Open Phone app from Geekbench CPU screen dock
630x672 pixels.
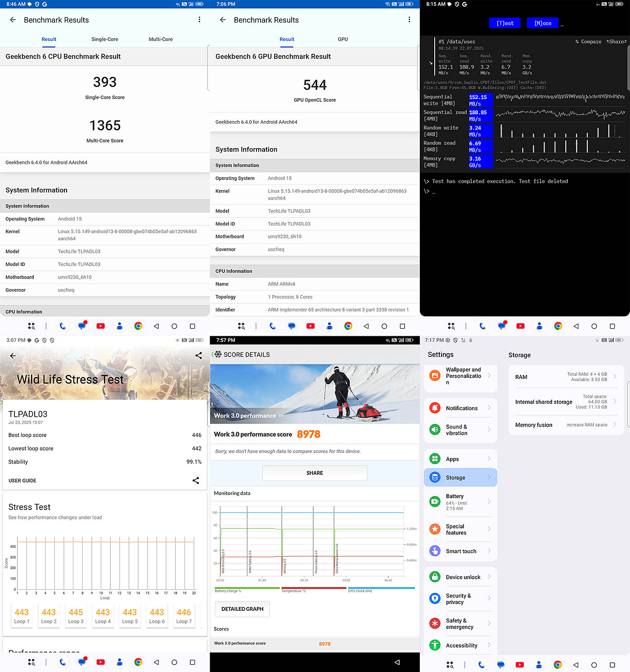pos(63,326)
